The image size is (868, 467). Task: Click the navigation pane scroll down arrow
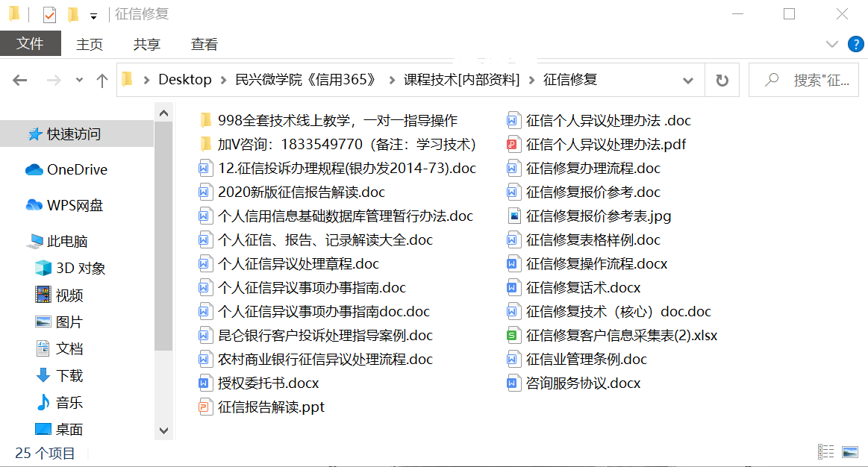[164, 430]
